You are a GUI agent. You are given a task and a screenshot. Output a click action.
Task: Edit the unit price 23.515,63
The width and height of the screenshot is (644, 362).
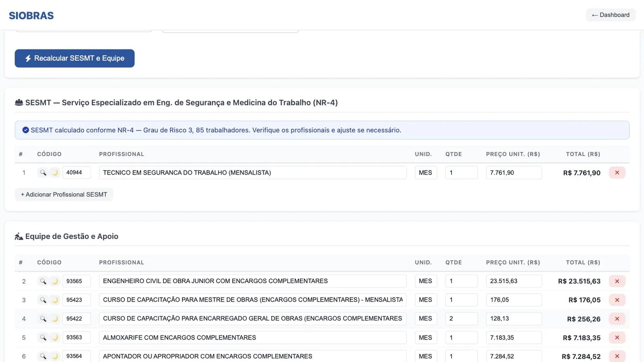[x=514, y=281]
